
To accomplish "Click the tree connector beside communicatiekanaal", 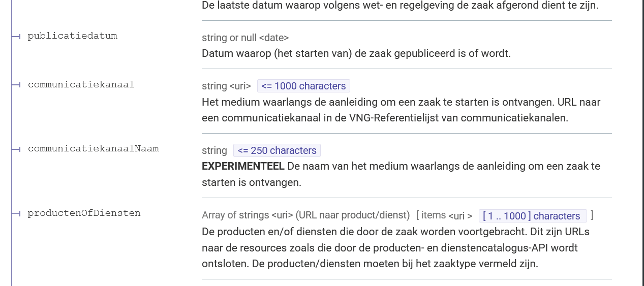I will tap(16, 85).
